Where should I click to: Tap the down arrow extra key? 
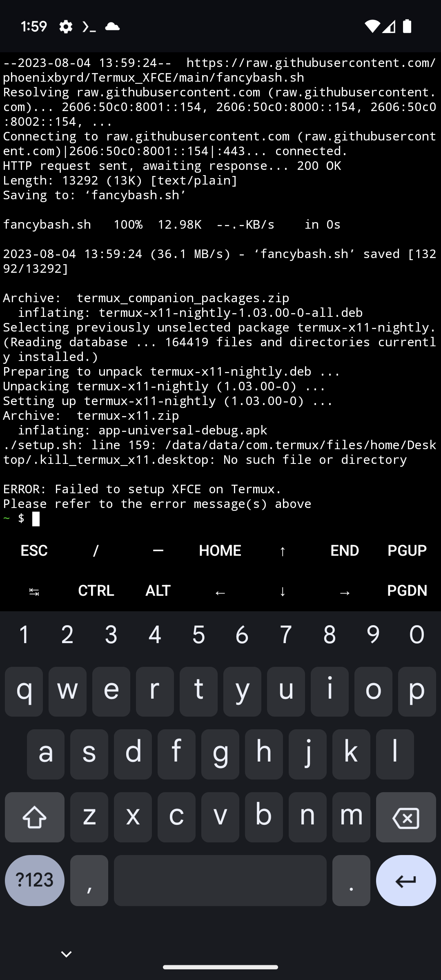point(283,591)
